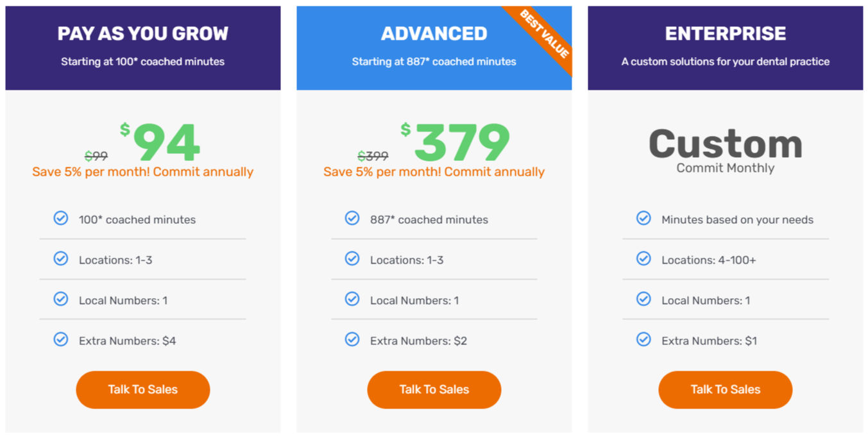Select the checkmark next to Extra Numbers: $2
The image size is (868, 438).
[352, 340]
